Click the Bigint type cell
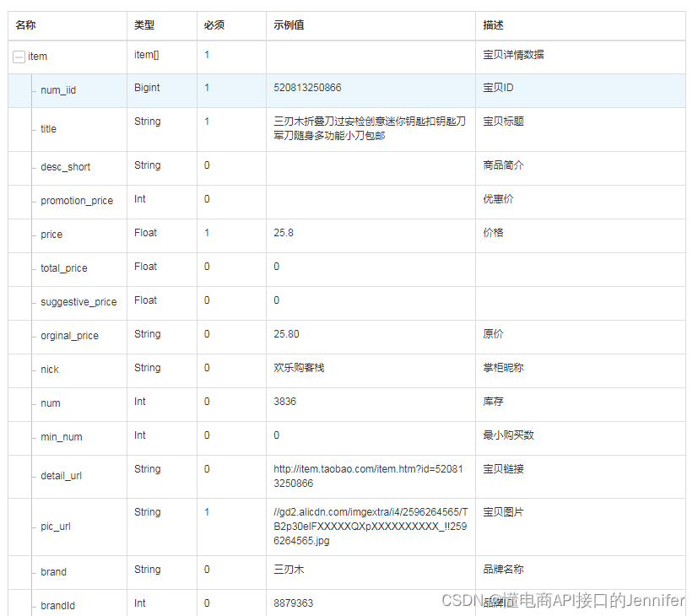The width and height of the screenshot is (698, 616). (x=147, y=88)
